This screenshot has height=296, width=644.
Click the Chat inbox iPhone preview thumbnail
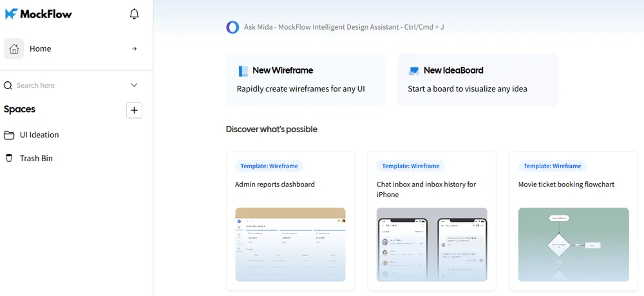tap(432, 244)
